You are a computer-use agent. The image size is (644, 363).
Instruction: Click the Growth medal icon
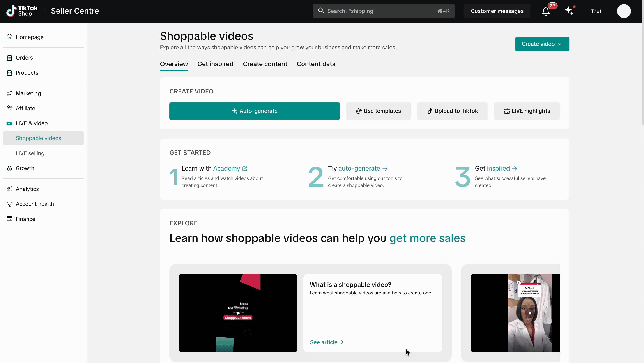tap(9, 168)
